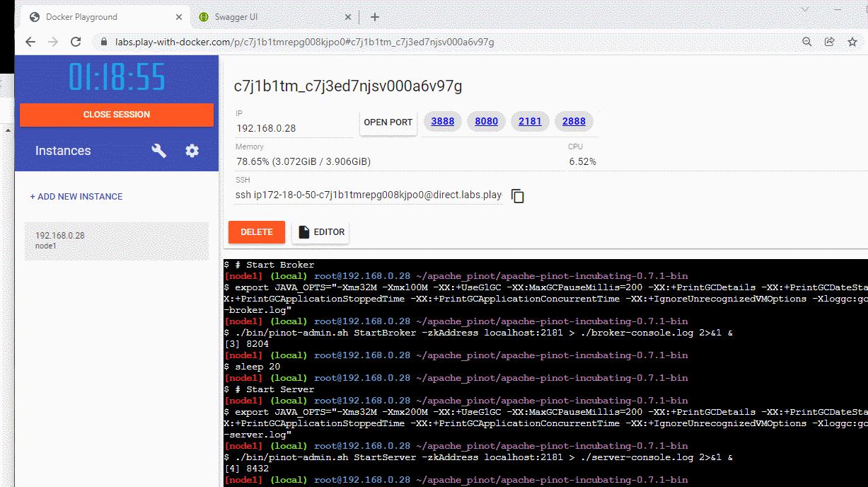
Task: Click the wrench icon beside Instances
Action: pos(160,150)
